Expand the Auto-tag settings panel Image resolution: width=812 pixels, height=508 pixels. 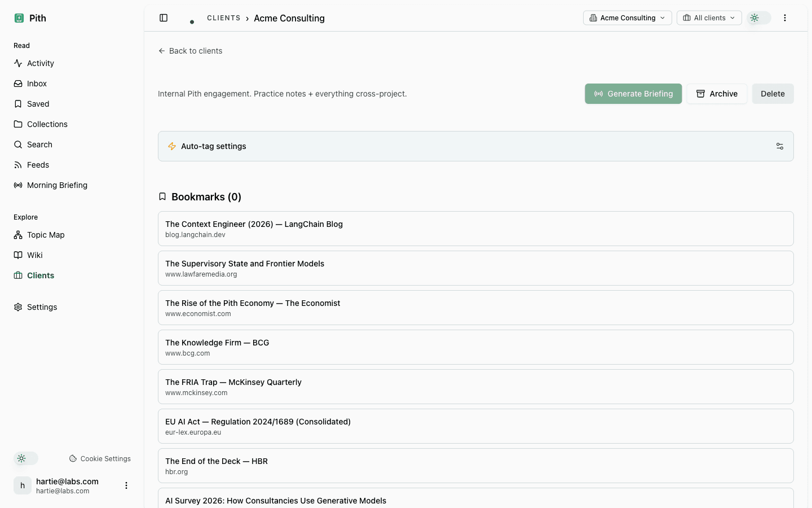(476, 146)
